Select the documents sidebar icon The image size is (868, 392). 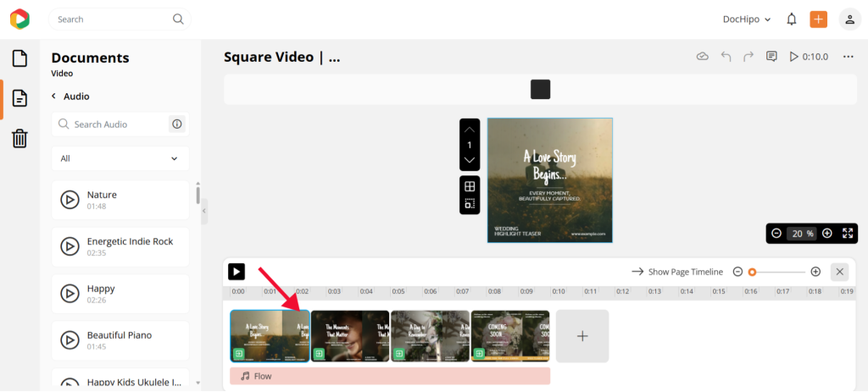click(x=19, y=99)
